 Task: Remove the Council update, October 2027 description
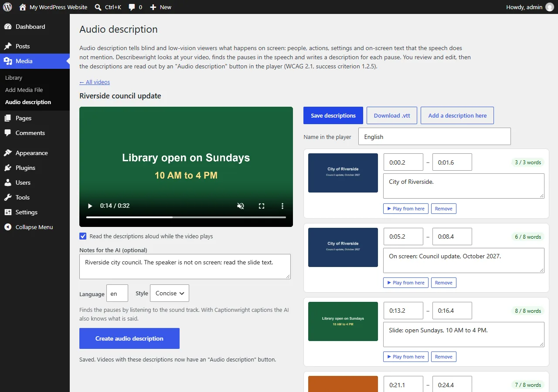(x=444, y=283)
